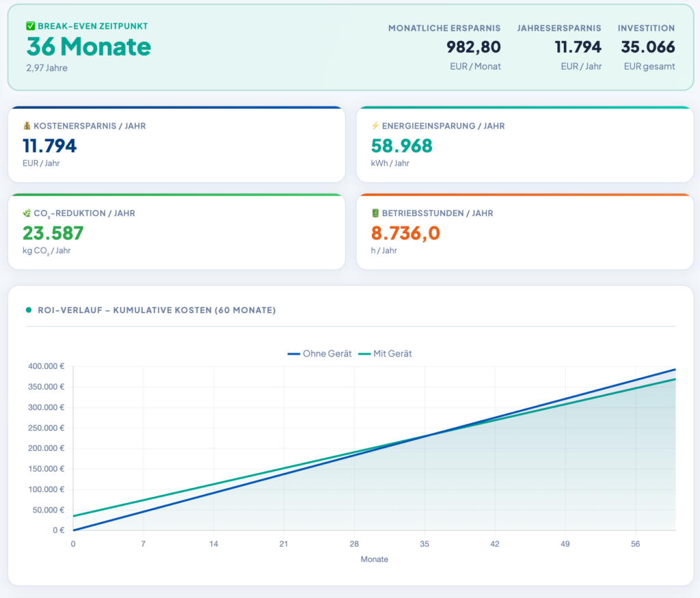This screenshot has width=700, height=598.
Task: Click the 35.066 Investition amount
Action: [x=648, y=47]
